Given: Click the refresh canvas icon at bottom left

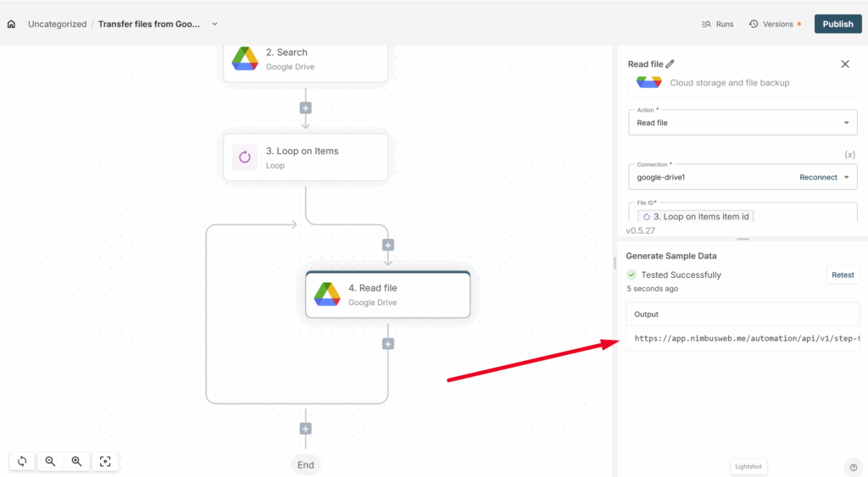Looking at the screenshot, I should click(x=22, y=461).
